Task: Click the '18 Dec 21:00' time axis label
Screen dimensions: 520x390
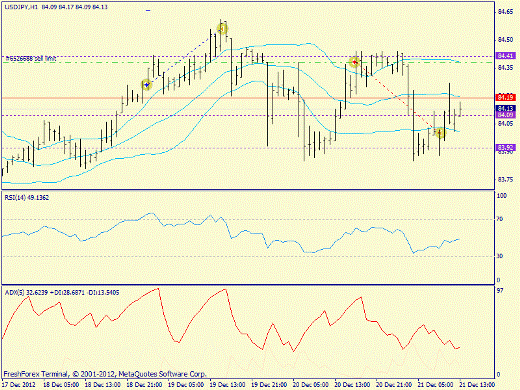Action: coord(145,385)
